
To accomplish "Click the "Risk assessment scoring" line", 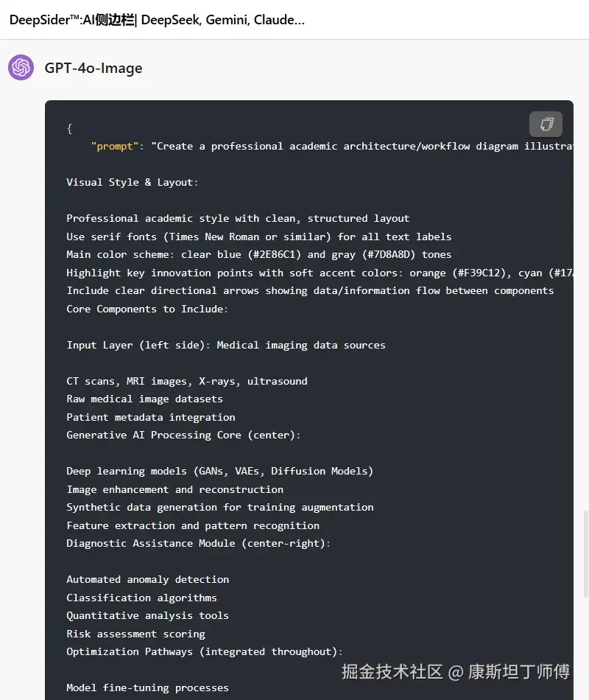I will point(135,634).
